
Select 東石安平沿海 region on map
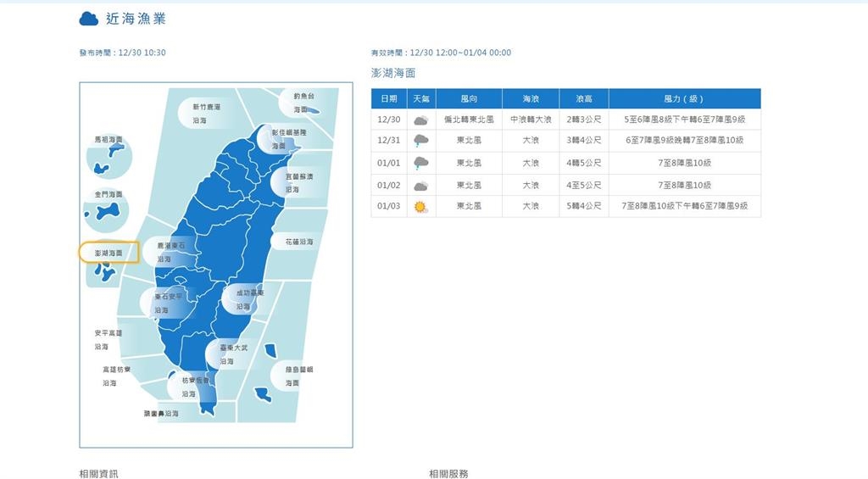point(168,303)
